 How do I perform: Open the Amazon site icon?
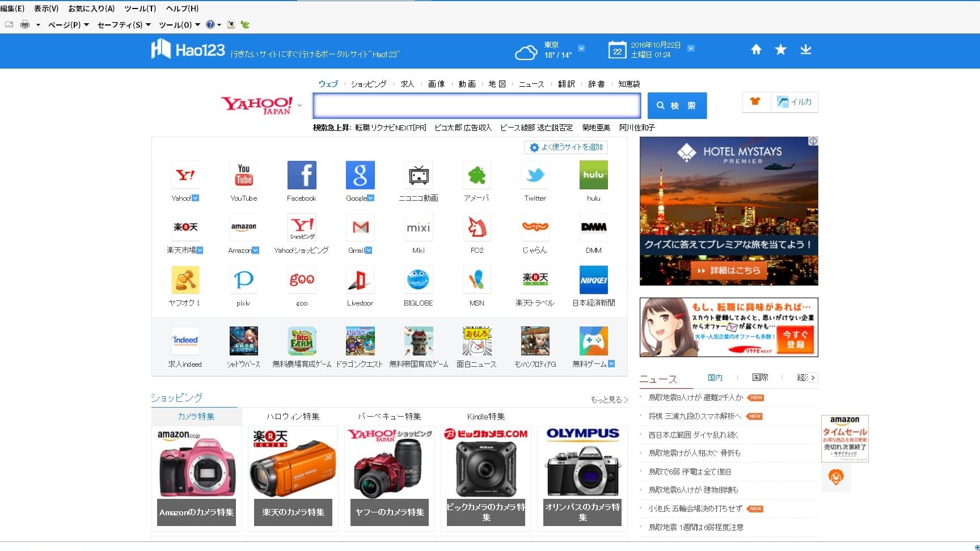244,227
